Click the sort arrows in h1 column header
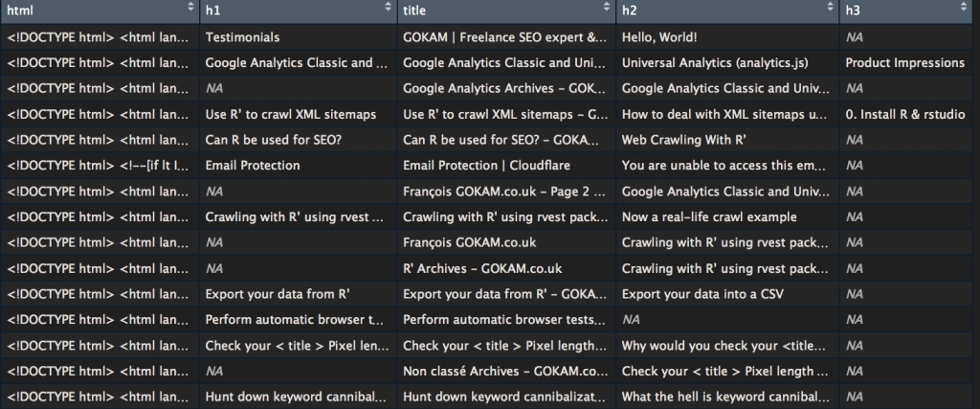The height and width of the screenshot is (409, 980). (387, 10)
